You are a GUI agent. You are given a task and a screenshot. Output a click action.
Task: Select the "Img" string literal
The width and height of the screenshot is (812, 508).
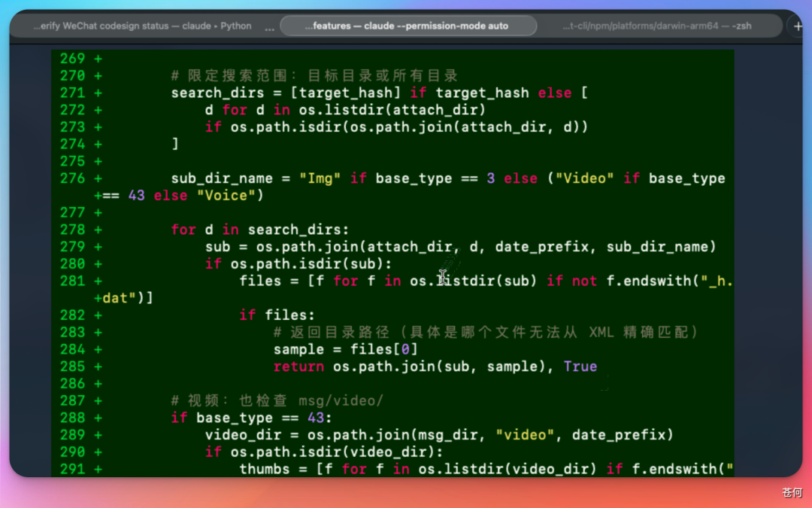(x=321, y=178)
